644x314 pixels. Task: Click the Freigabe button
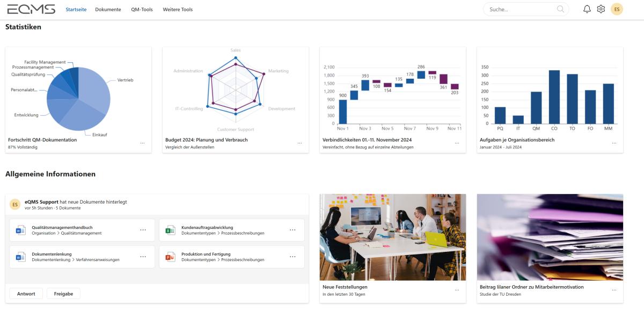pos(63,294)
